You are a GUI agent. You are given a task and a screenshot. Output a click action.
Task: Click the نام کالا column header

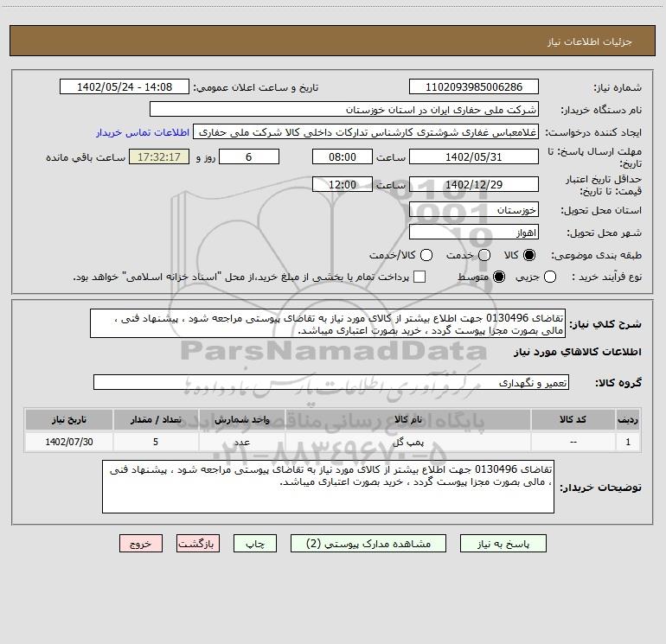coord(408,420)
